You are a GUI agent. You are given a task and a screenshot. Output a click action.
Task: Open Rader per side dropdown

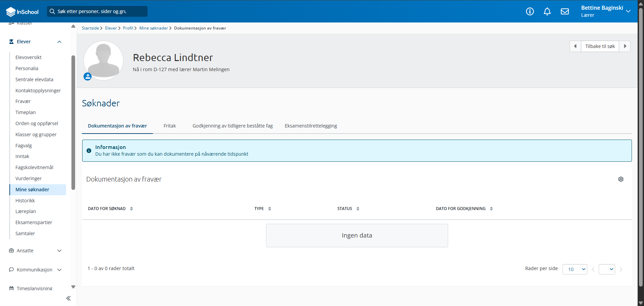[x=575, y=269]
